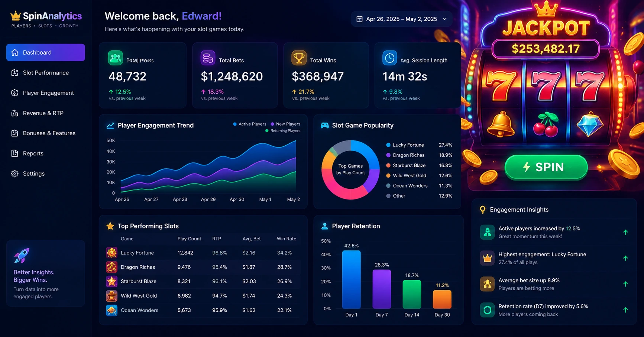Click the calendar icon in date picker
Image resolution: width=644 pixels, height=337 pixels.
click(x=359, y=19)
